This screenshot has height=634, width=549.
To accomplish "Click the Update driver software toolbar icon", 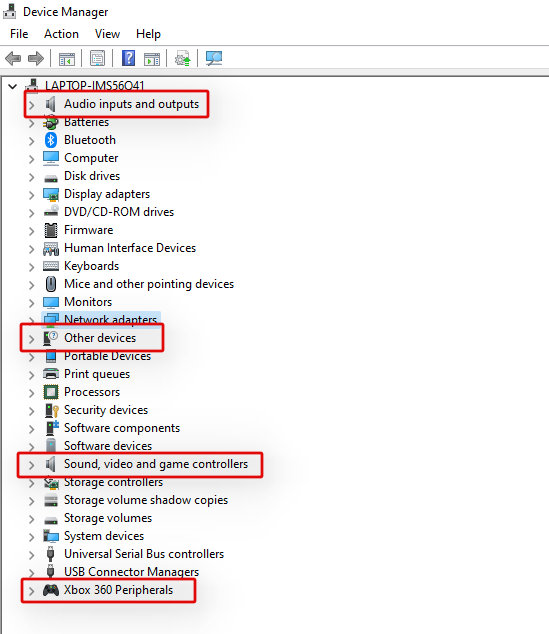I will (x=182, y=59).
